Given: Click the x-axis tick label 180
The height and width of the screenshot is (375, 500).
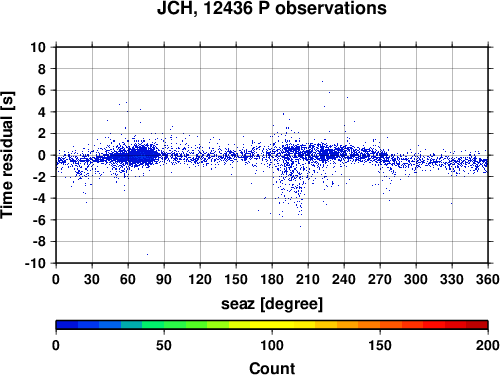Looking at the screenshot, I should click(272, 279).
